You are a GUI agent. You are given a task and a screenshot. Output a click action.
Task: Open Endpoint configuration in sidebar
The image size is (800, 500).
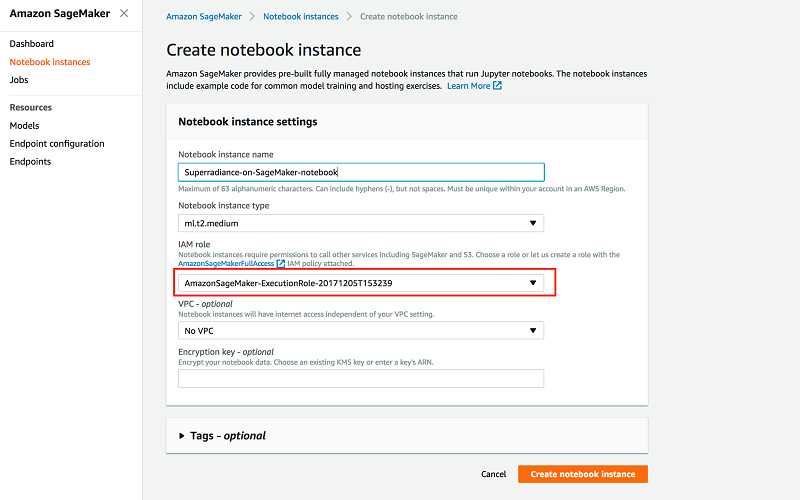click(57, 144)
